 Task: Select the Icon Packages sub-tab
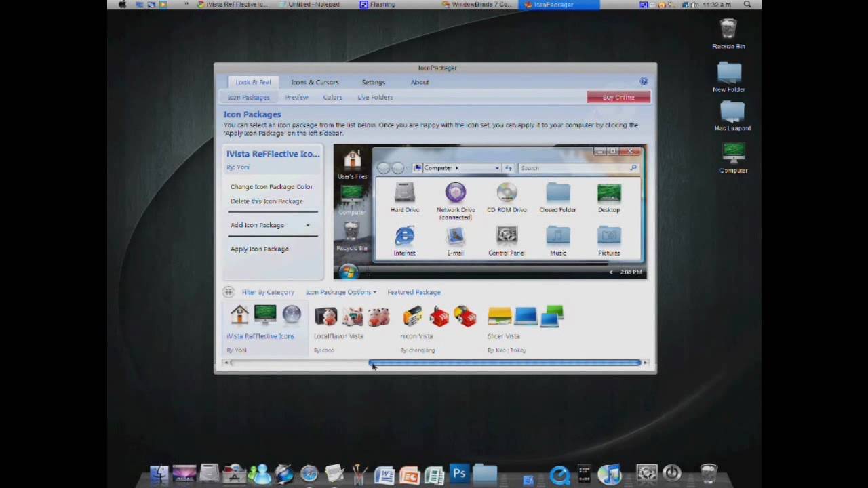pos(248,97)
